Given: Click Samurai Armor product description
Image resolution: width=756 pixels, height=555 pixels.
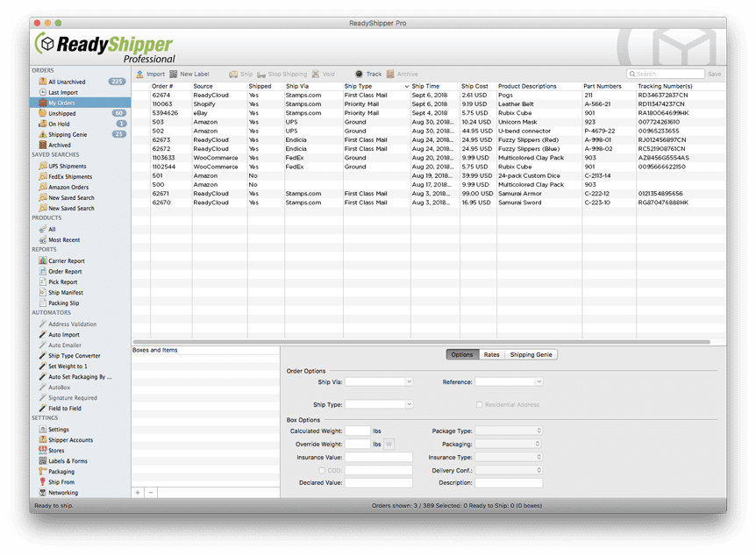Looking at the screenshot, I should pos(520,194).
